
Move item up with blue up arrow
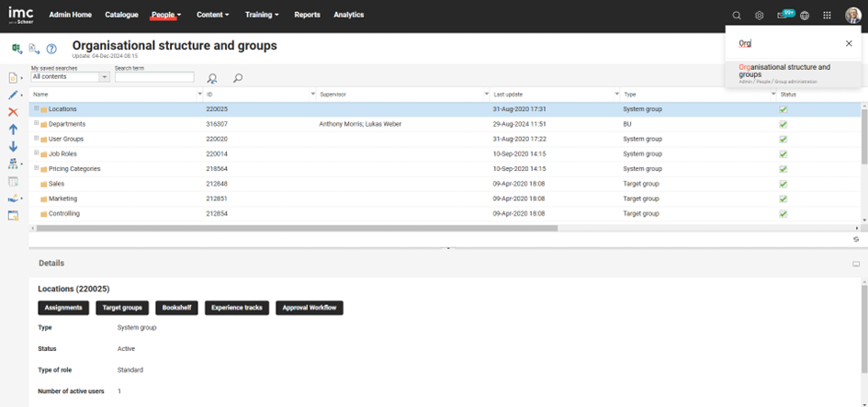pos(13,130)
